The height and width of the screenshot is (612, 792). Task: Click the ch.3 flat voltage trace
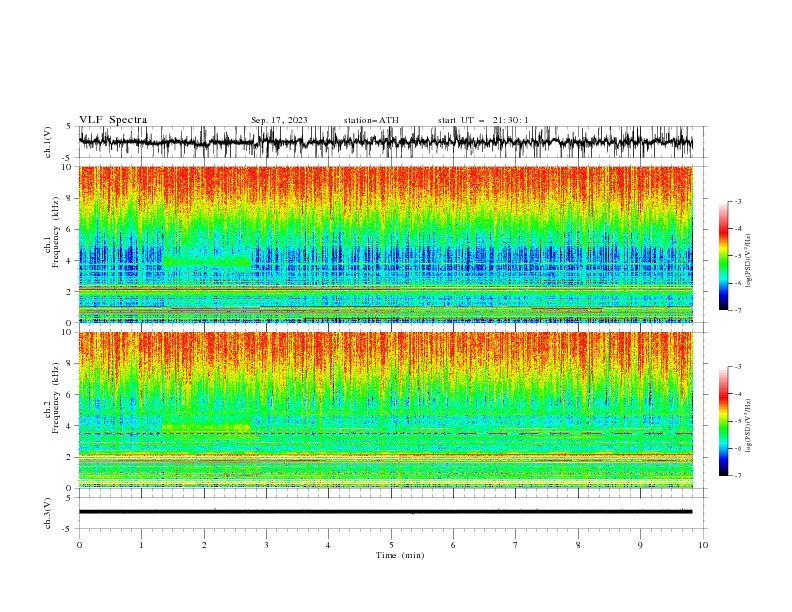coord(385,512)
